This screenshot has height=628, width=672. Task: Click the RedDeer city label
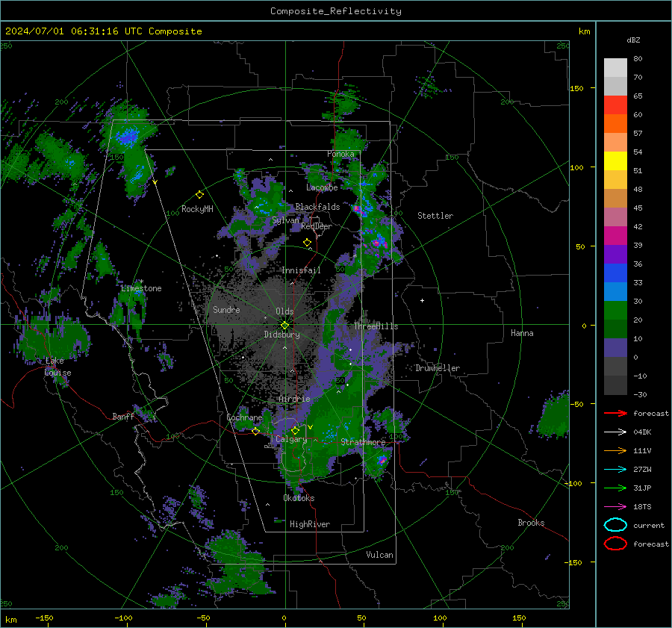(x=317, y=226)
